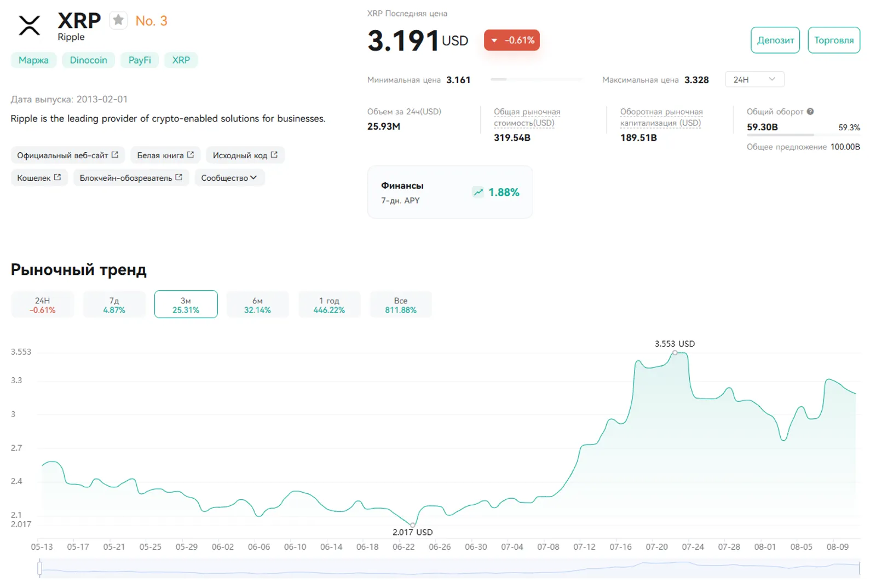Expand the Сообщество dropdown

click(229, 178)
